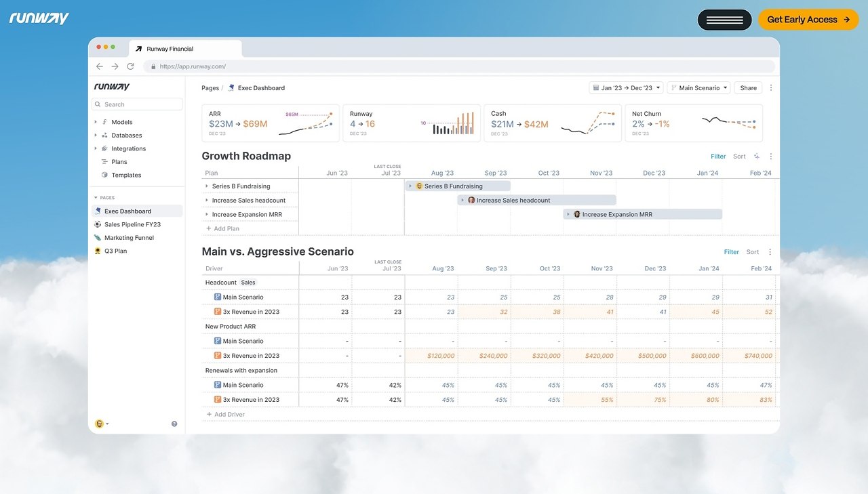Expand the Increase Expansion MRR plan row
This screenshot has height=494, width=868.
tap(207, 214)
